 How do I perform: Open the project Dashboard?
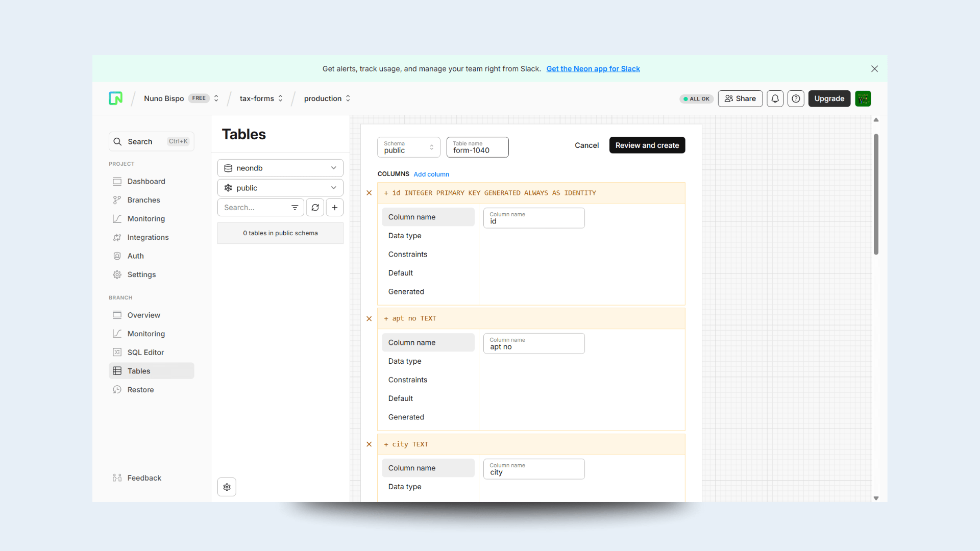(x=146, y=181)
